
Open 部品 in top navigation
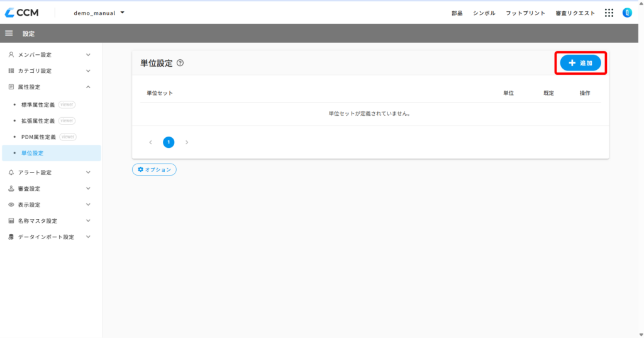pos(457,13)
